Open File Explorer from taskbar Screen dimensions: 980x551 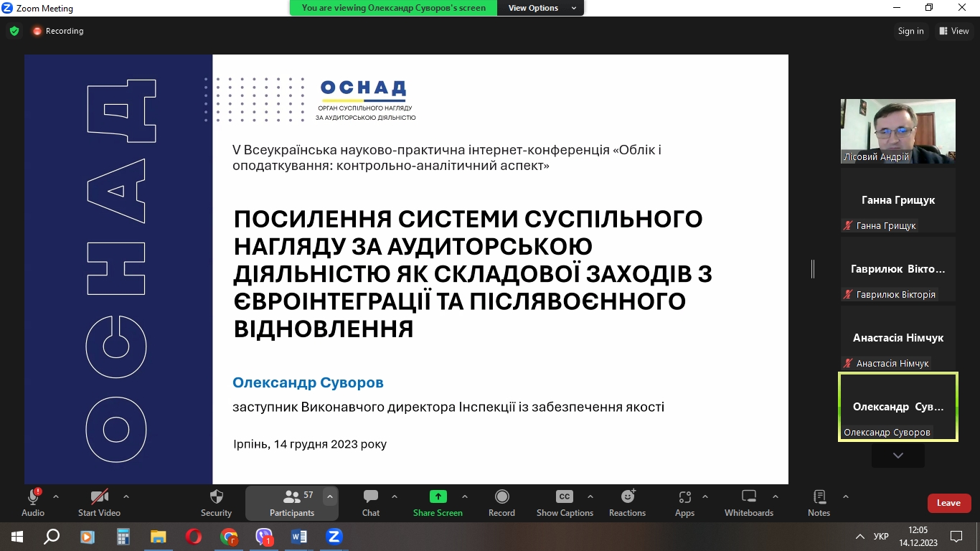click(158, 537)
